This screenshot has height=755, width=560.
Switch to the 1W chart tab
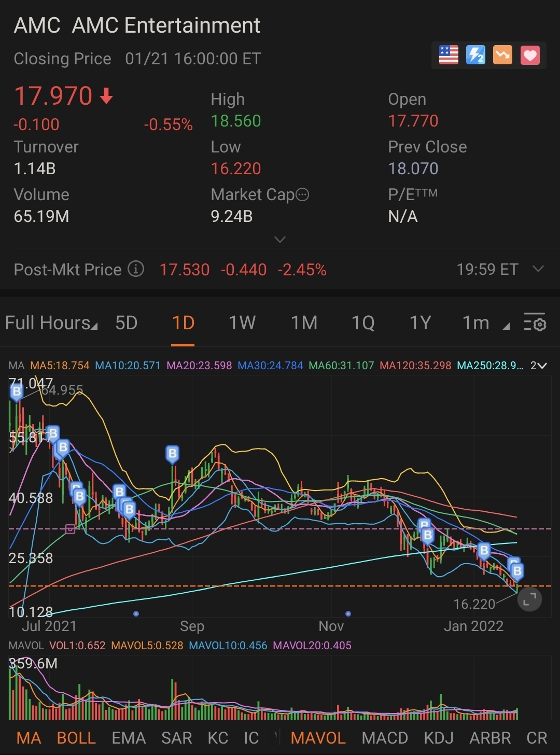242,323
